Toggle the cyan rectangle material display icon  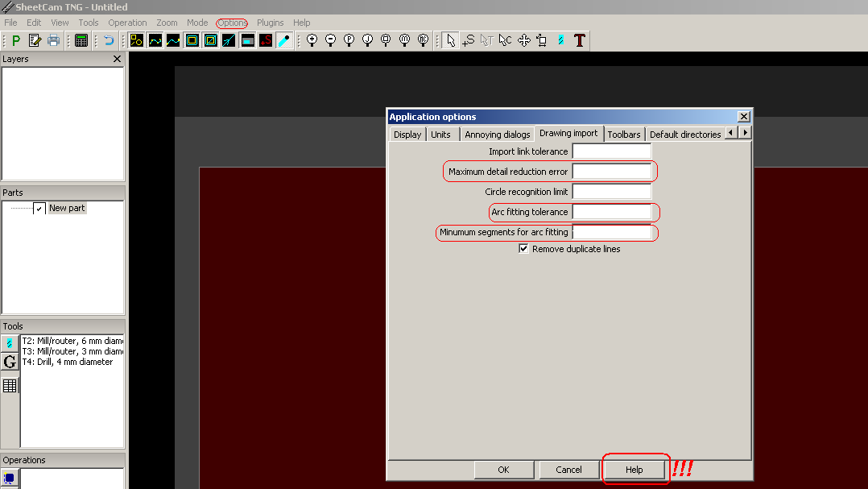pos(247,40)
